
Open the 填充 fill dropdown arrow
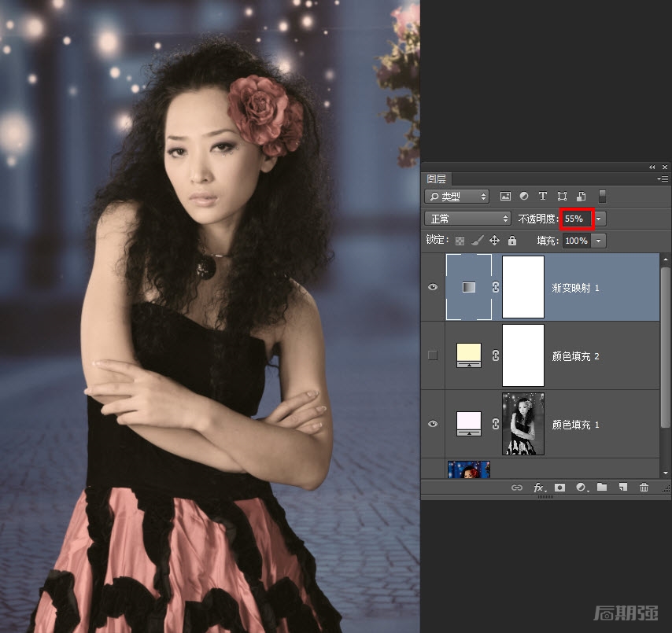click(x=600, y=241)
